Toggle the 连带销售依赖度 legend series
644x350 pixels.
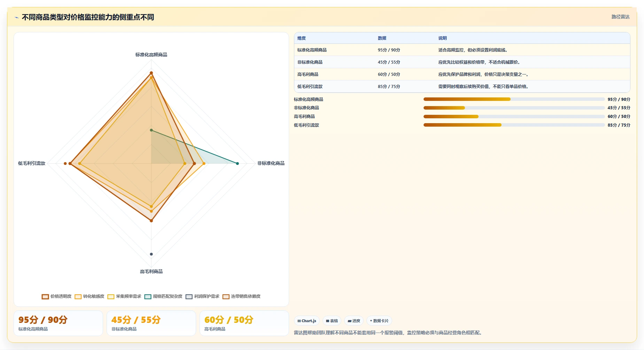[x=241, y=296]
